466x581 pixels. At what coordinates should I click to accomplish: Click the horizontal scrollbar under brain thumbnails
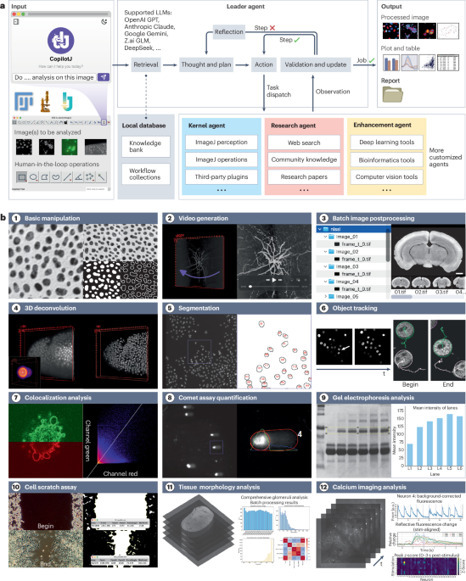click(402, 297)
